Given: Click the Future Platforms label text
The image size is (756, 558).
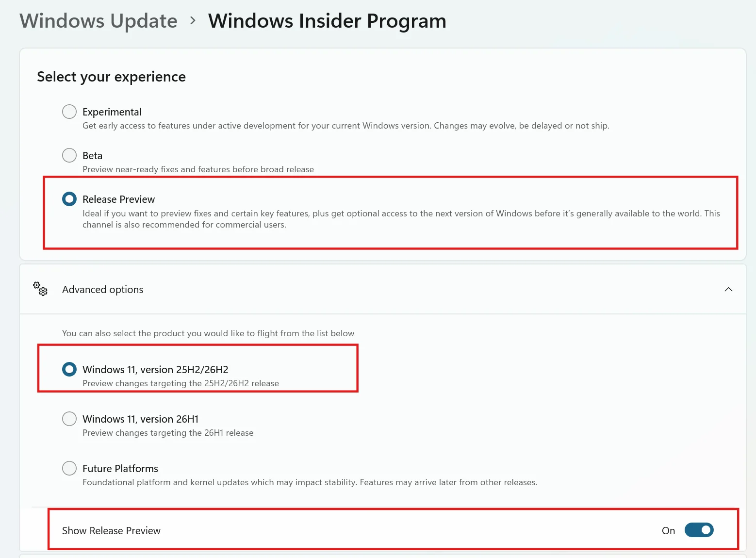Looking at the screenshot, I should [x=120, y=469].
